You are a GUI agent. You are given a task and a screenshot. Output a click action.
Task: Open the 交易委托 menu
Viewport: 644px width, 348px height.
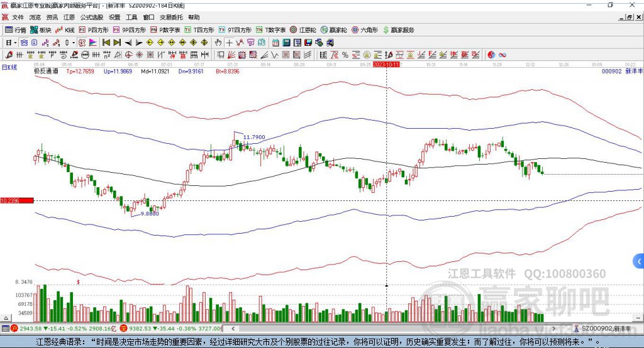pyautogui.click(x=171, y=17)
